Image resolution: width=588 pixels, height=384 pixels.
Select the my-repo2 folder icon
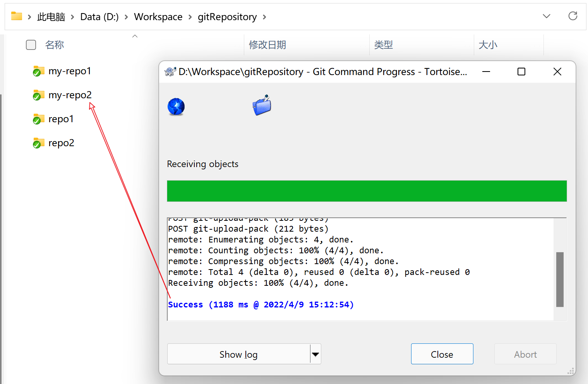(x=38, y=95)
